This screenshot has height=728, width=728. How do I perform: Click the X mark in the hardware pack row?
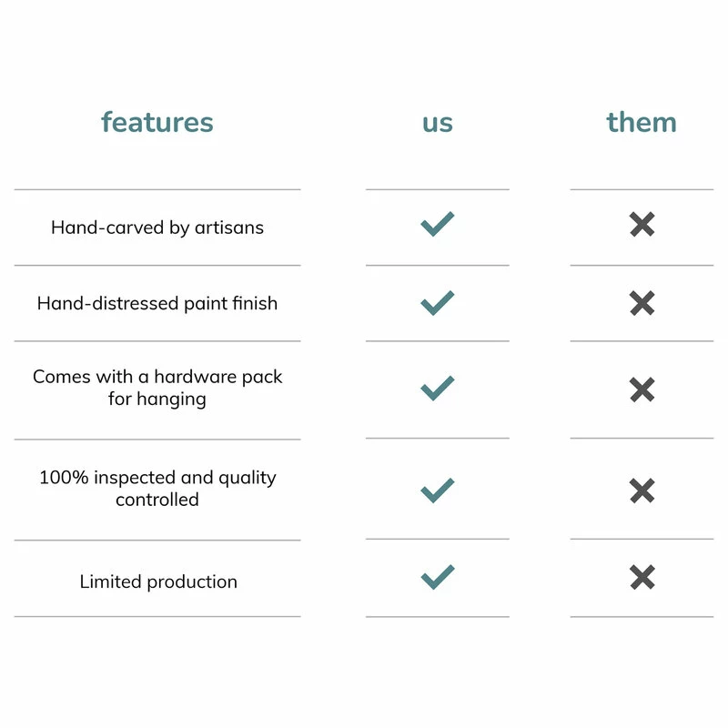(x=642, y=389)
